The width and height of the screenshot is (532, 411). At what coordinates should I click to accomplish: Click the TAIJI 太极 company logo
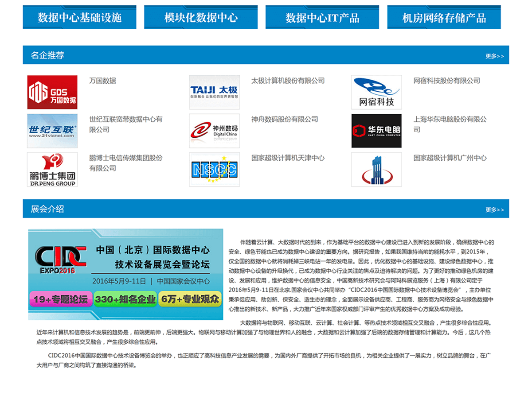215,92
